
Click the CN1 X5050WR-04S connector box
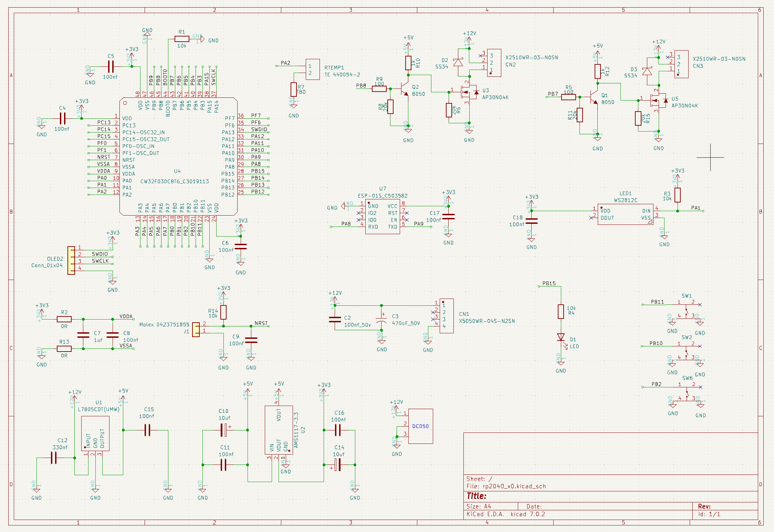point(446,316)
